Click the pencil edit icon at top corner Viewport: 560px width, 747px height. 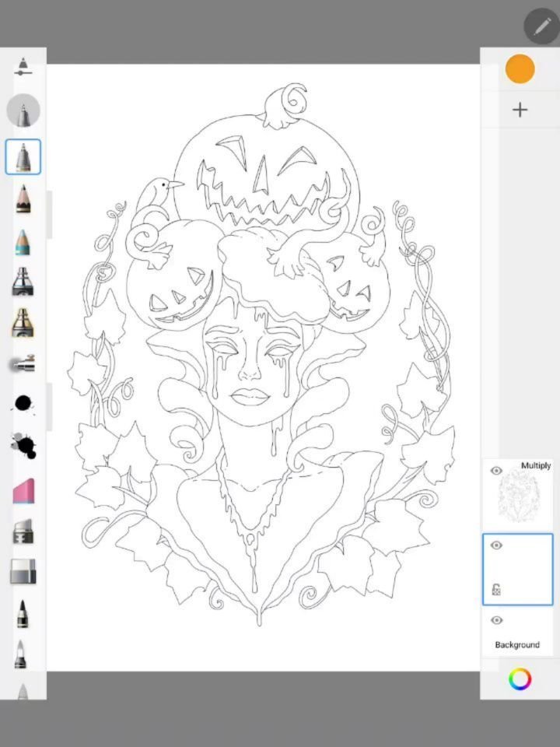542,26
